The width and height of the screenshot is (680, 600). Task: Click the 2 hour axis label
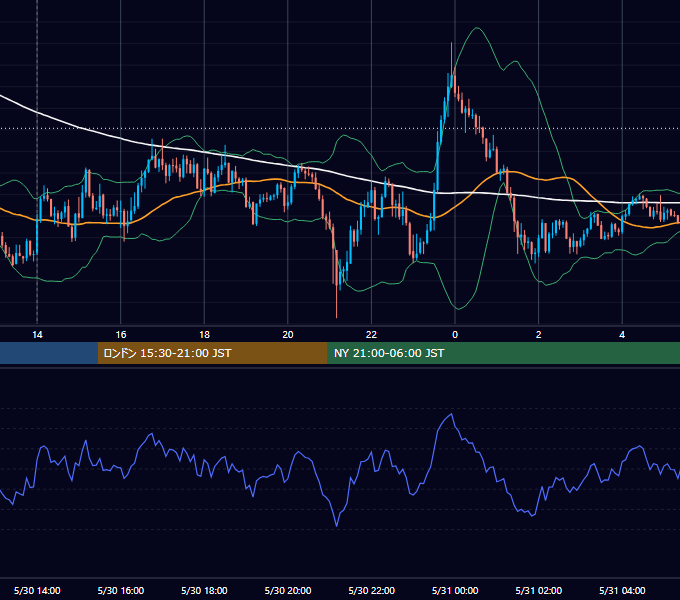(x=539, y=335)
